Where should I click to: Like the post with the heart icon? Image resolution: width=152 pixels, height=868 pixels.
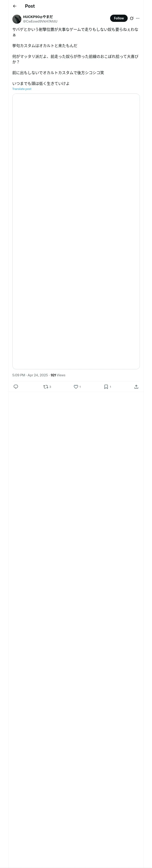(x=76, y=386)
